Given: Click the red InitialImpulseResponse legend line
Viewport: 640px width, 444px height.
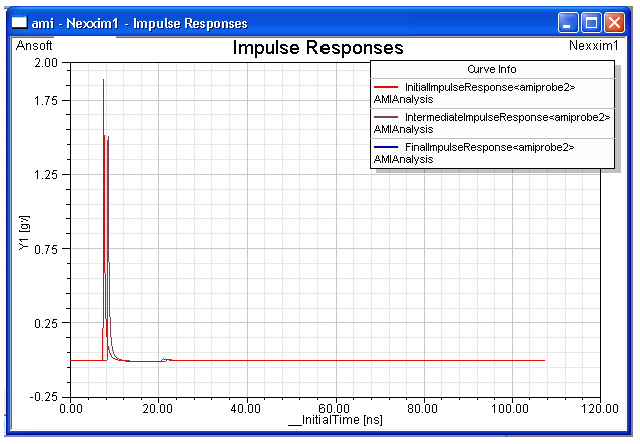Looking at the screenshot, I should (387, 88).
